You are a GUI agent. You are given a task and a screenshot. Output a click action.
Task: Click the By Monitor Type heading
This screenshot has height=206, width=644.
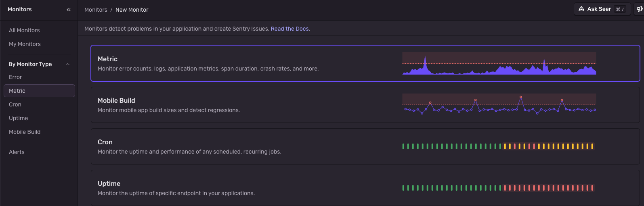pos(30,64)
